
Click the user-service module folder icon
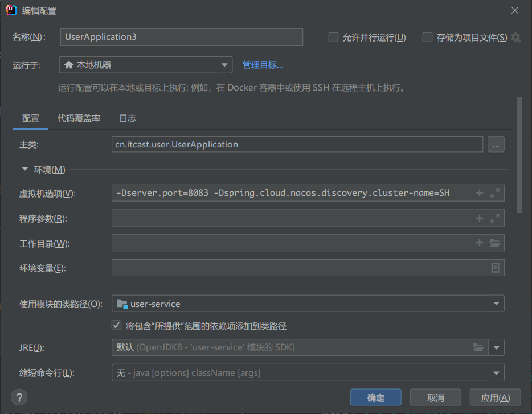coord(122,304)
